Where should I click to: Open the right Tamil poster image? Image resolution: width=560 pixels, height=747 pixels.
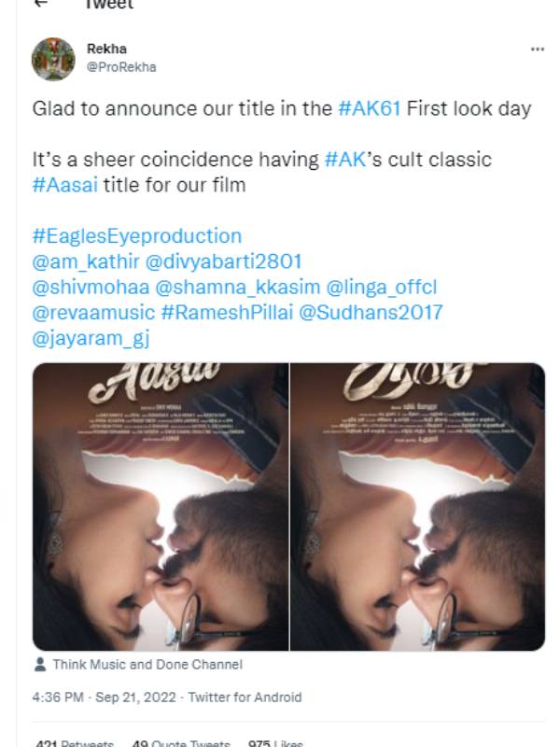point(417,507)
